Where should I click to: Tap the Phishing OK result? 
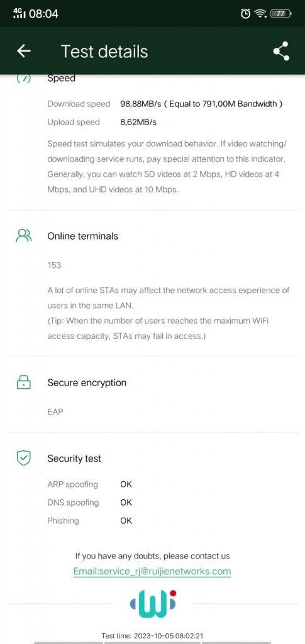pos(126,520)
